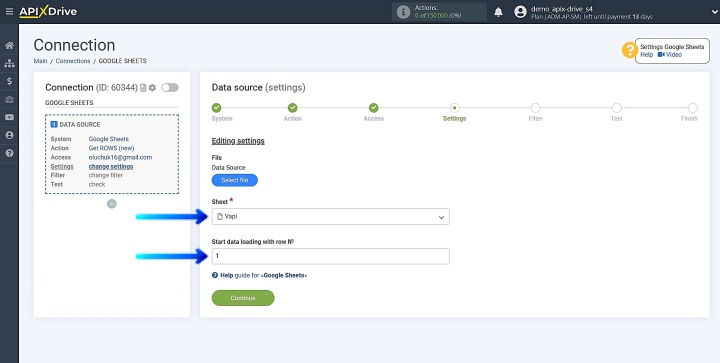Open the notifications bell
This screenshot has height=363, width=720.
pyautogui.click(x=498, y=12)
